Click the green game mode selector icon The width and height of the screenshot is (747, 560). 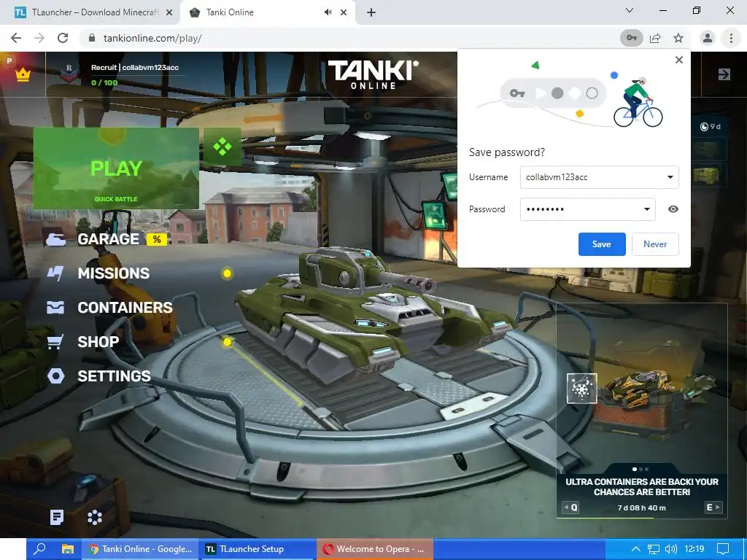[x=222, y=147]
